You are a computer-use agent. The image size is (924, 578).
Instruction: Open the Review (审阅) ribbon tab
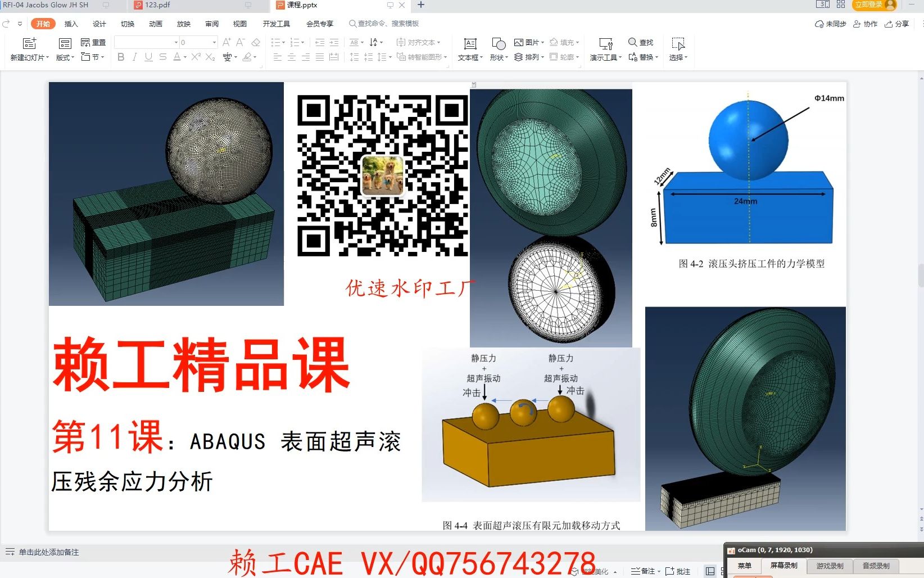pos(212,24)
